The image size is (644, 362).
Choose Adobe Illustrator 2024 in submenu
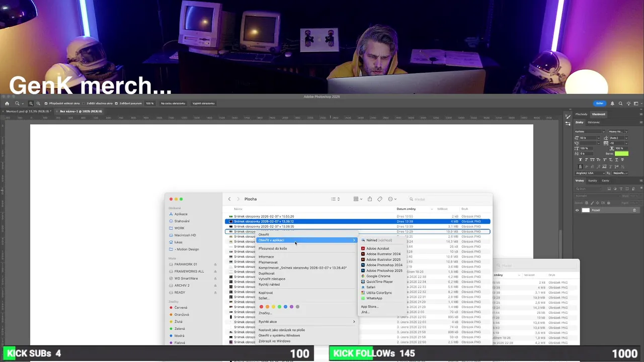[x=383, y=254]
